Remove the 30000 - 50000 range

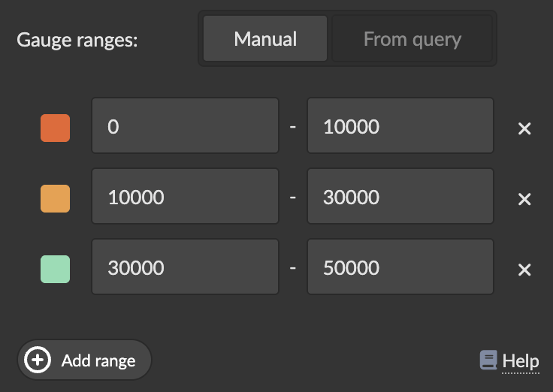coord(524,270)
